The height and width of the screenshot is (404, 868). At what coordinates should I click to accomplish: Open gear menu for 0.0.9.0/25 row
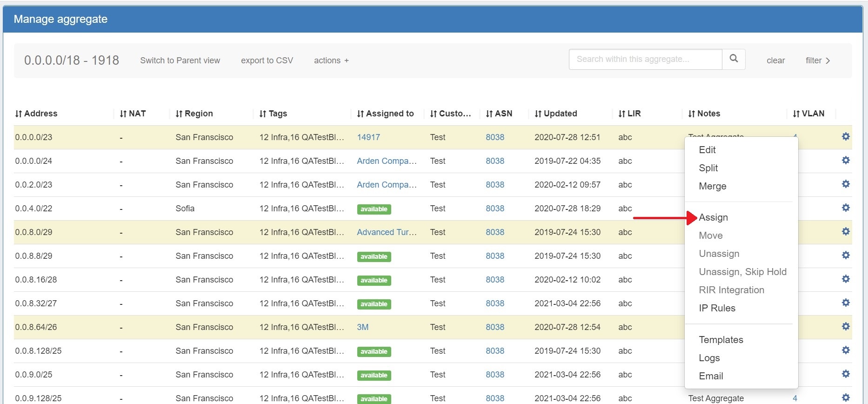[x=846, y=374]
